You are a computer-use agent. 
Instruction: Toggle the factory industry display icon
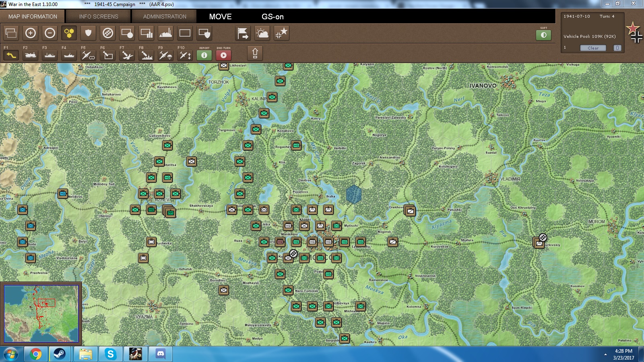166,33
